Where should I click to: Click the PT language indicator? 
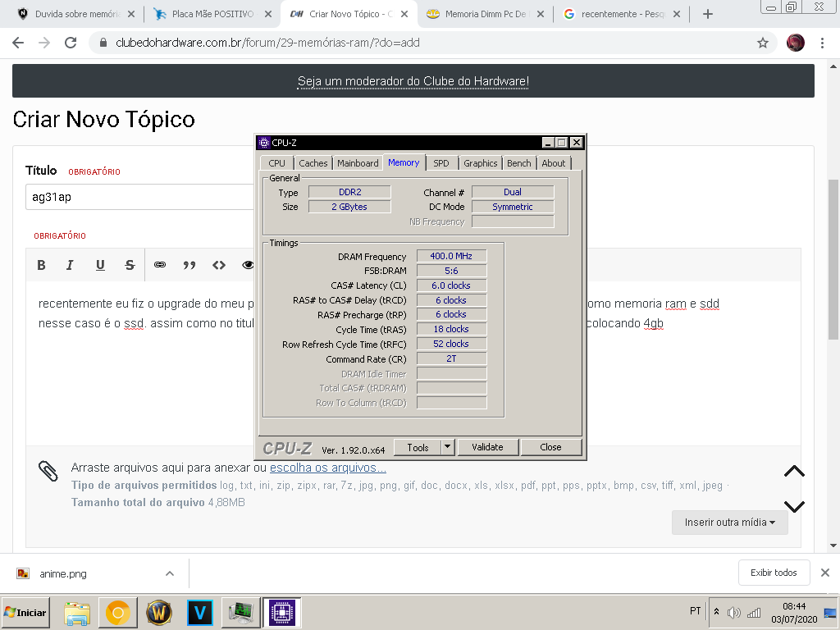(x=695, y=611)
